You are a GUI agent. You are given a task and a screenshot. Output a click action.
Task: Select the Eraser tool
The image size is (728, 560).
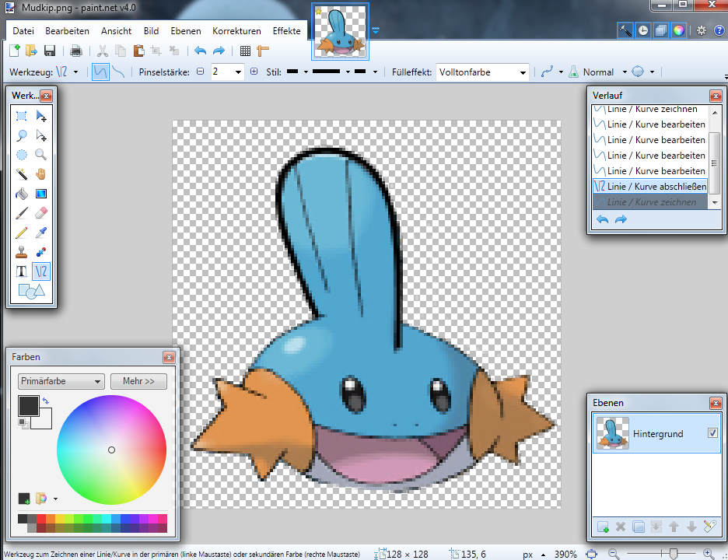pos(41,213)
